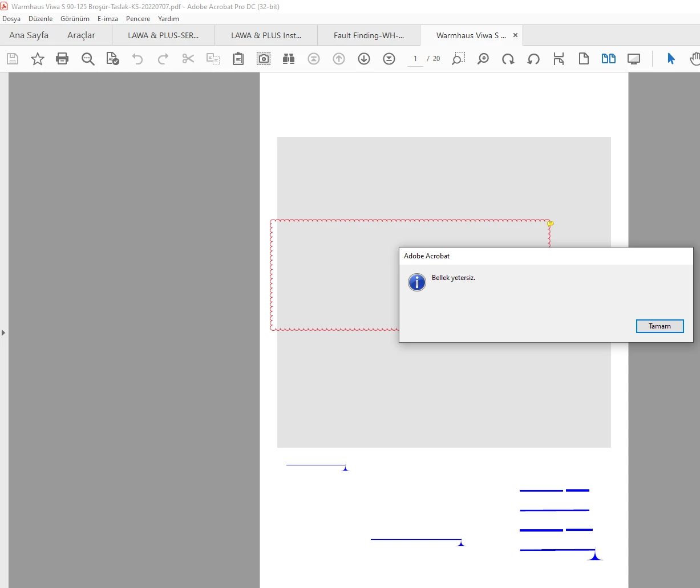Click the Cut scissors icon
Screen dimensions: 700x588
[x=188, y=59]
